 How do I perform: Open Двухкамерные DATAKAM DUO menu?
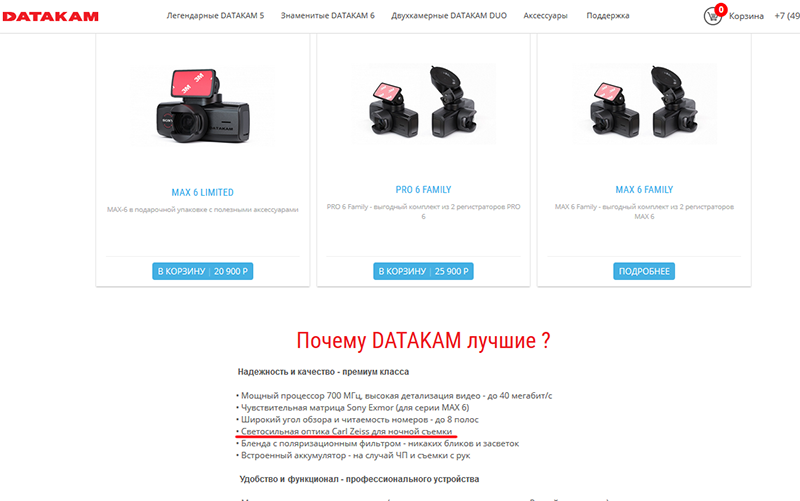pos(449,16)
